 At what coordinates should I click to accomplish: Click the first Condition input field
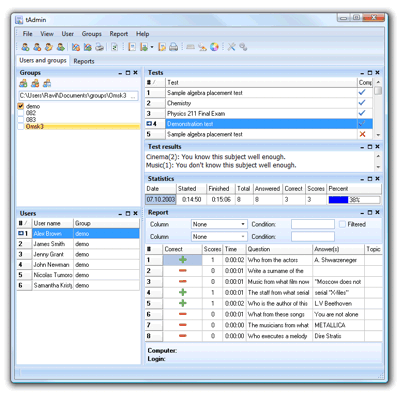coord(313,224)
